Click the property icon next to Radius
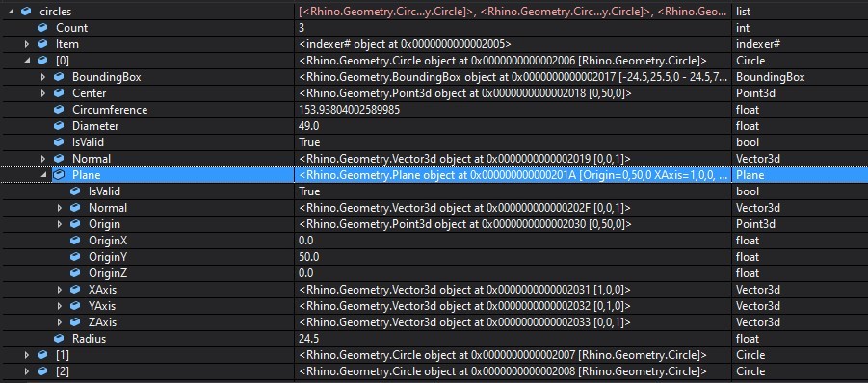The image size is (868, 383). 59,339
